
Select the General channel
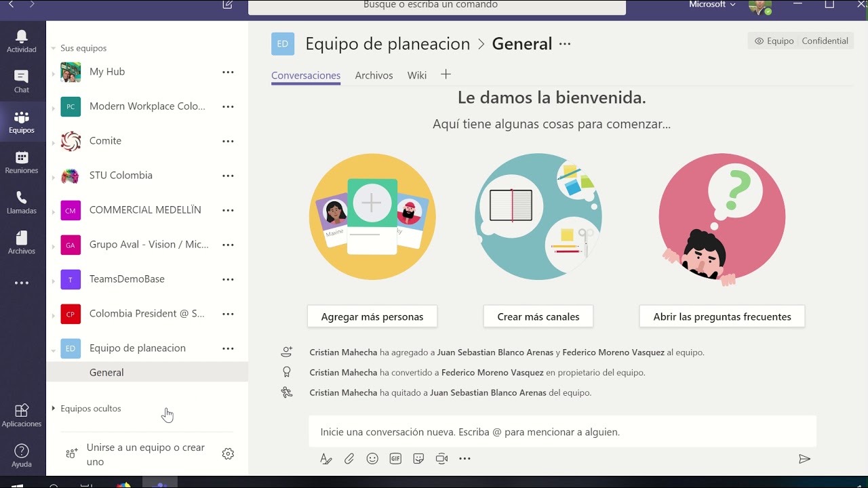(147, 372)
